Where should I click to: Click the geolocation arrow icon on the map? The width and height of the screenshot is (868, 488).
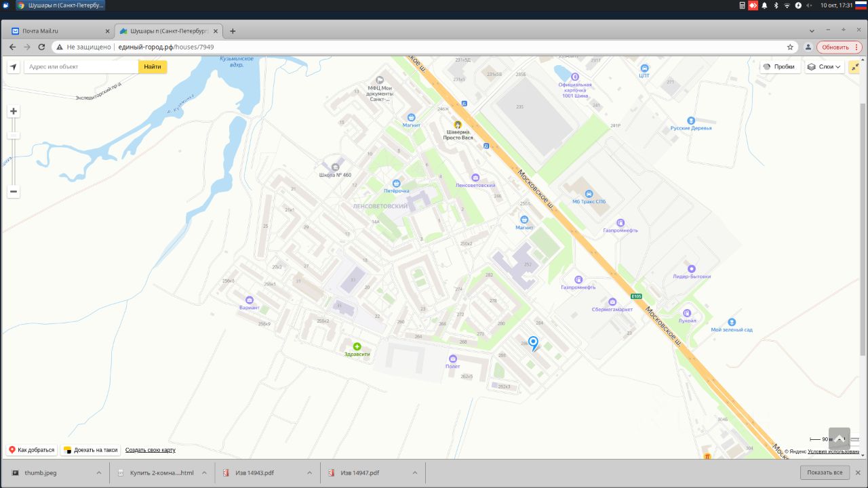point(13,66)
